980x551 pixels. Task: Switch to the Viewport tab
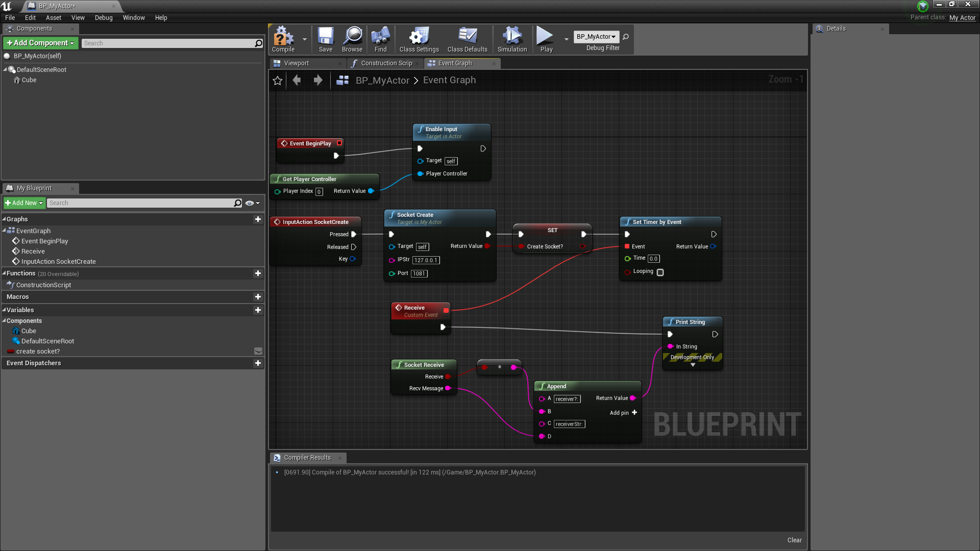coord(296,63)
